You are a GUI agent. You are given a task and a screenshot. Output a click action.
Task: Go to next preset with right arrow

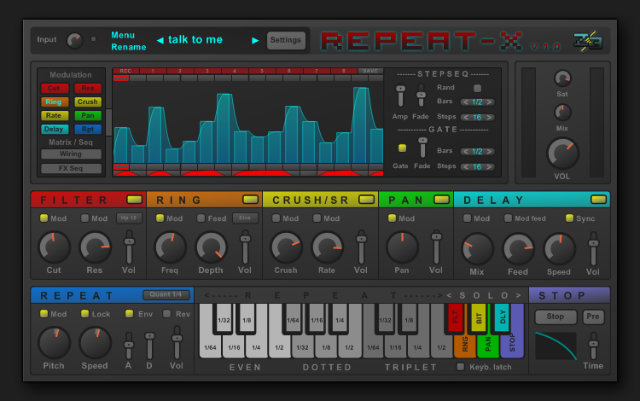tap(256, 40)
